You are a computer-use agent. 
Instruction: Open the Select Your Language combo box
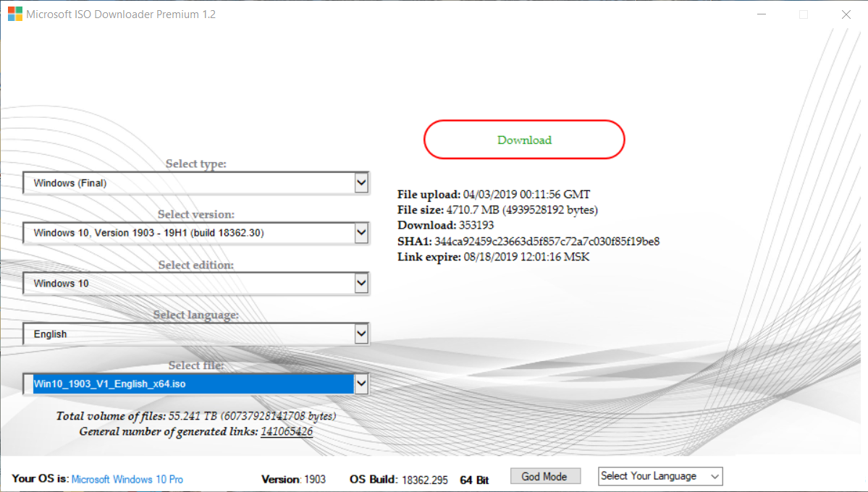[x=660, y=476]
